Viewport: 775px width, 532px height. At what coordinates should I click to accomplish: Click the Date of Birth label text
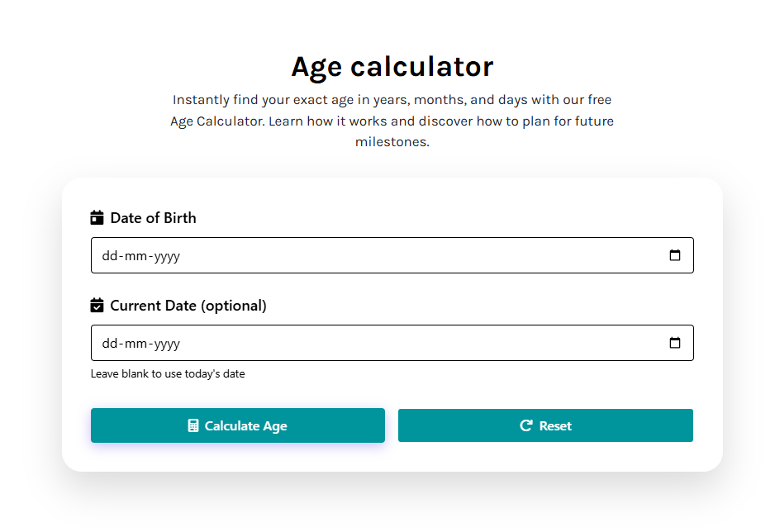click(x=153, y=218)
